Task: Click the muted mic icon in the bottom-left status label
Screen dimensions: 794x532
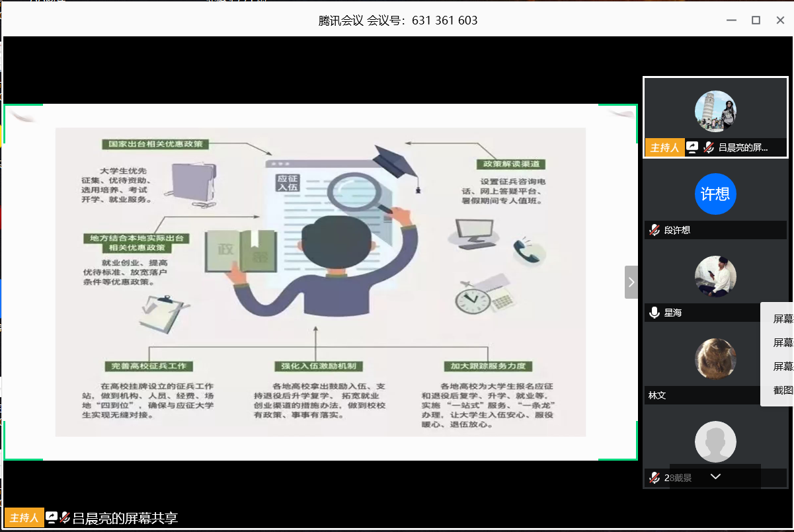Action: click(x=65, y=517)
